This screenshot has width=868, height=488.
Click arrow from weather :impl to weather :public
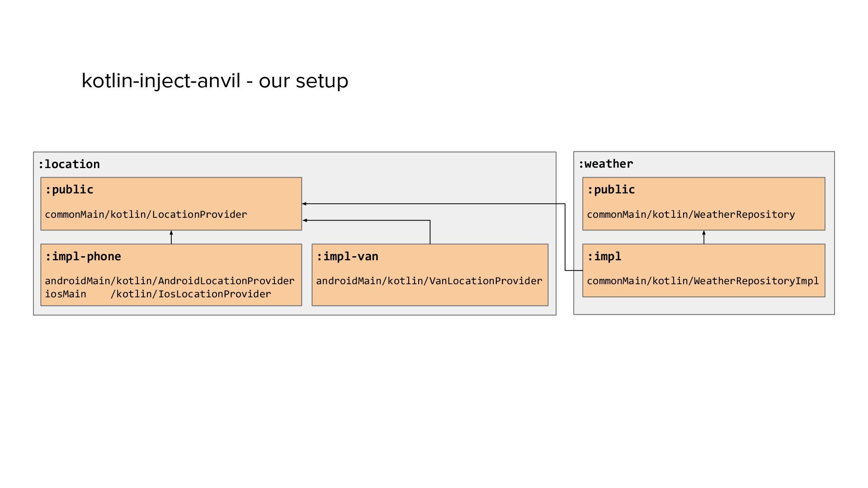tap(704, 238)
